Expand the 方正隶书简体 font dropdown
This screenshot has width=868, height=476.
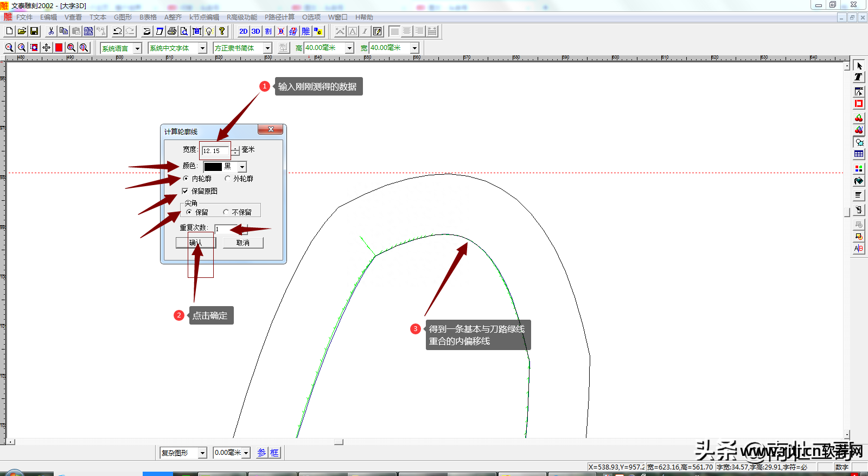click(267, 48)
